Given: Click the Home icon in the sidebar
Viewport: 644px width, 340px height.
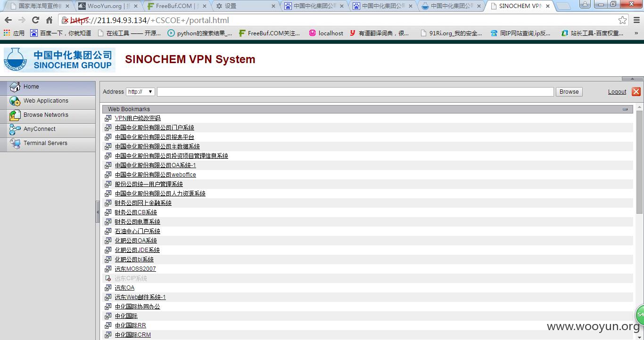Looking at the screenshot, I should tap(15, 87).
